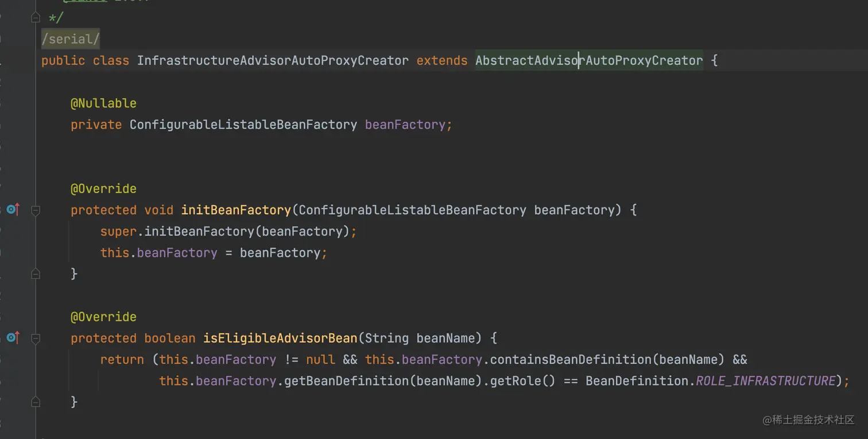The image size is (868, 439).
Task: Collapse the isEligibleAdvisorBean method using its fold marker
Action: [x=36, y=339]
